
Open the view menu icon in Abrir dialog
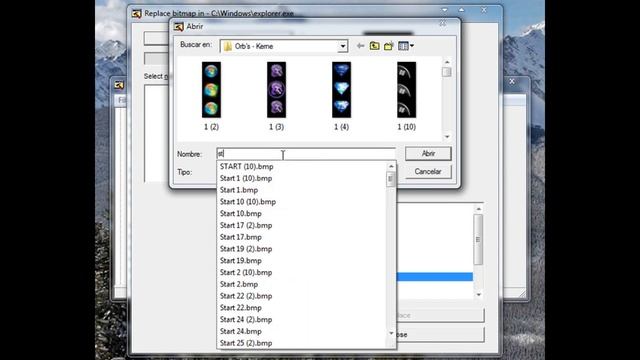[x=406, y=46]
